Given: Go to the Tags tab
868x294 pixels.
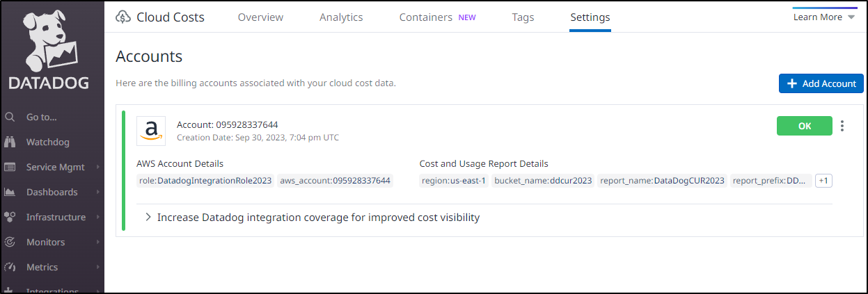Looking at the screenshot, I should [x=523, y=17].
